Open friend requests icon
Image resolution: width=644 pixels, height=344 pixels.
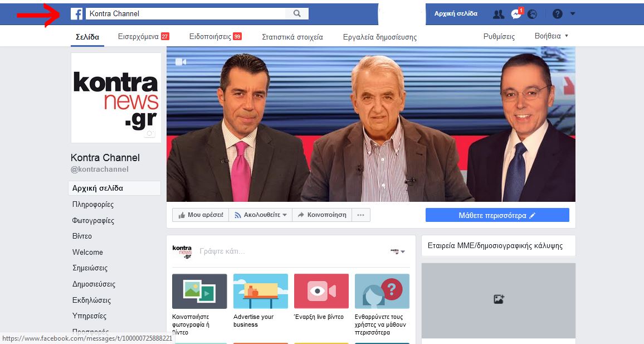tap(499, 14)
